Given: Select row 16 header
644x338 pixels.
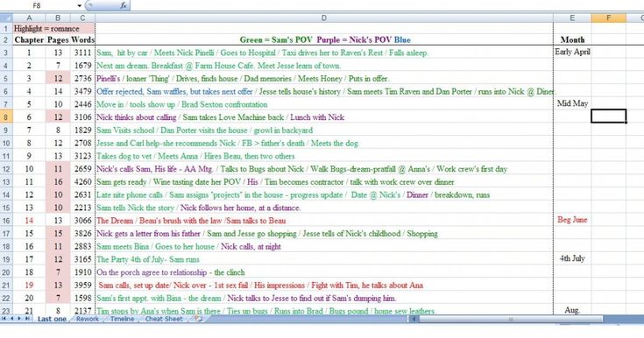Looking at the screenshot, I should tap(6, 221).
